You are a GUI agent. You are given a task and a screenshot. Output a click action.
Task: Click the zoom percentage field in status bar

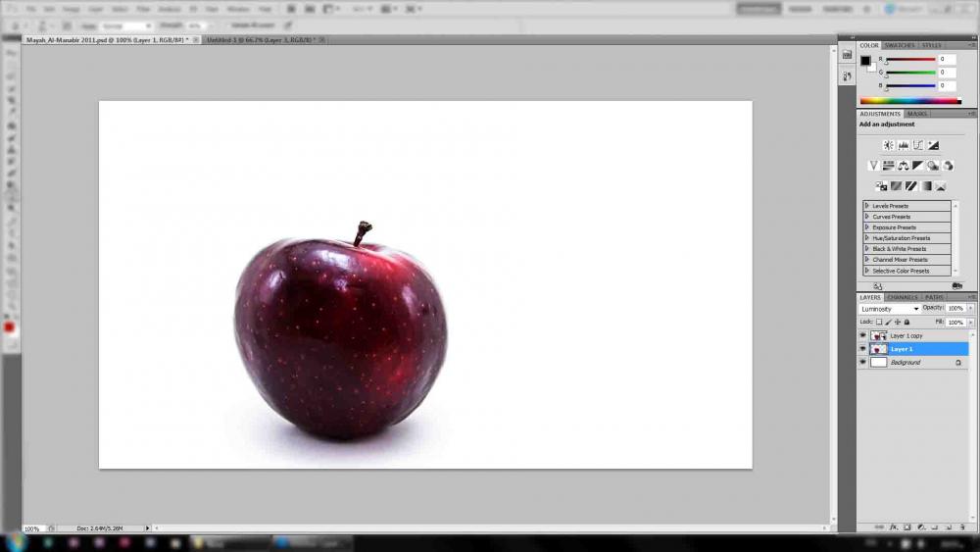point(32,528)
